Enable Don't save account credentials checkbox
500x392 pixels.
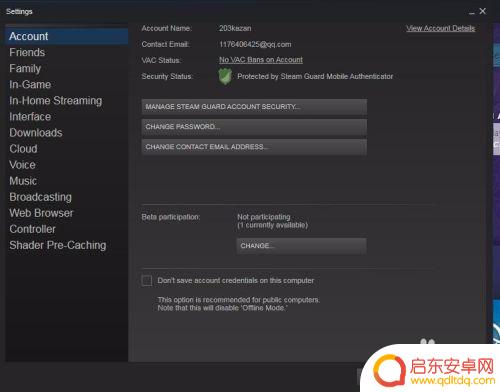point(147,281)
